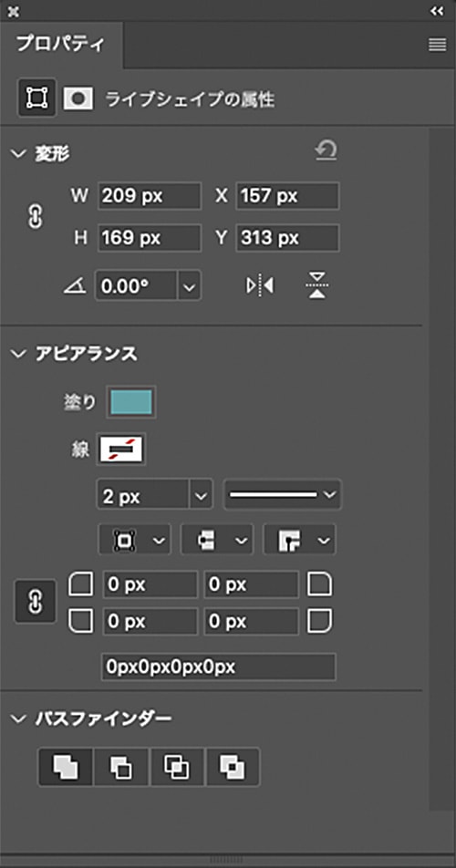
Task: Collapse the パスファインダー section
Action: (x=19, y=719)
